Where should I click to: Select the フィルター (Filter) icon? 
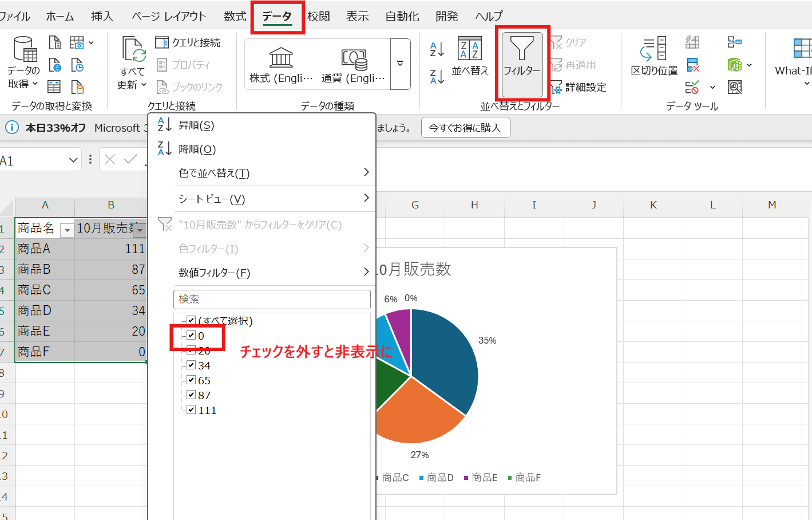521,62
